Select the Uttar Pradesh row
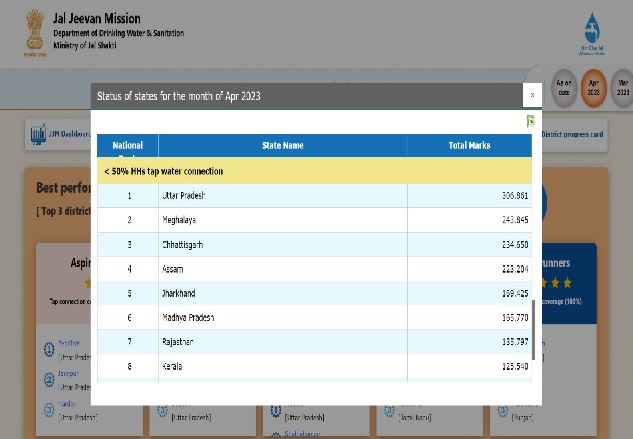The height and width of the screenshot is (439, 633). click(313, 196)
